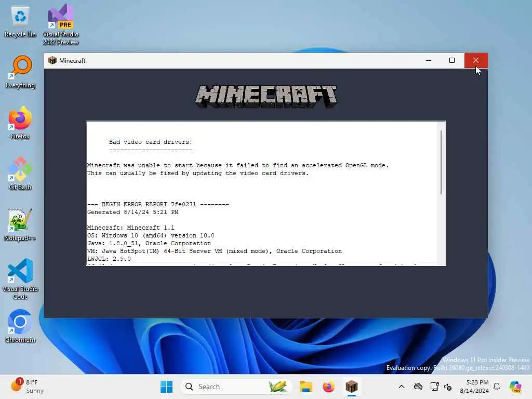Minimize the Minecraft window

(x=429, y=60)
